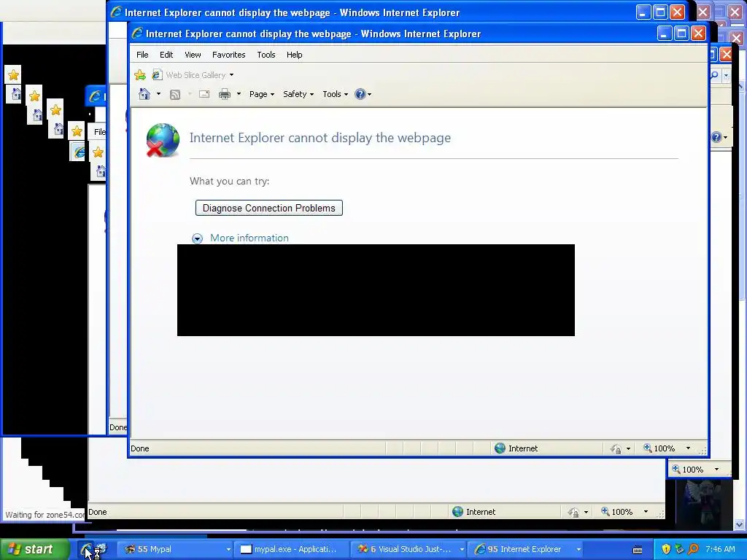Click the Done status text in the front window
The width and height of the screenshot is (747, 560).
pos(140,448)
